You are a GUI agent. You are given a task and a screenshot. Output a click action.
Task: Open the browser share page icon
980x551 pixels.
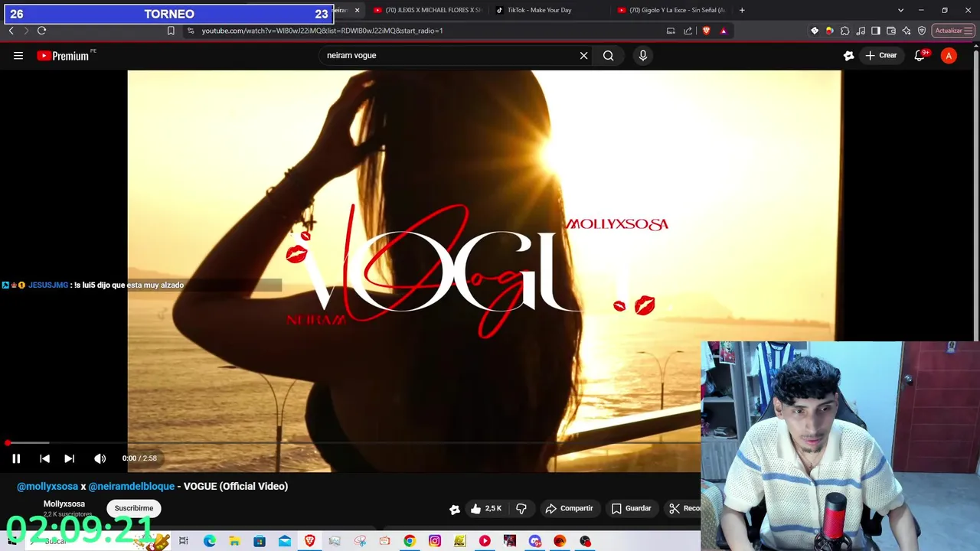[x=688, y=31]
